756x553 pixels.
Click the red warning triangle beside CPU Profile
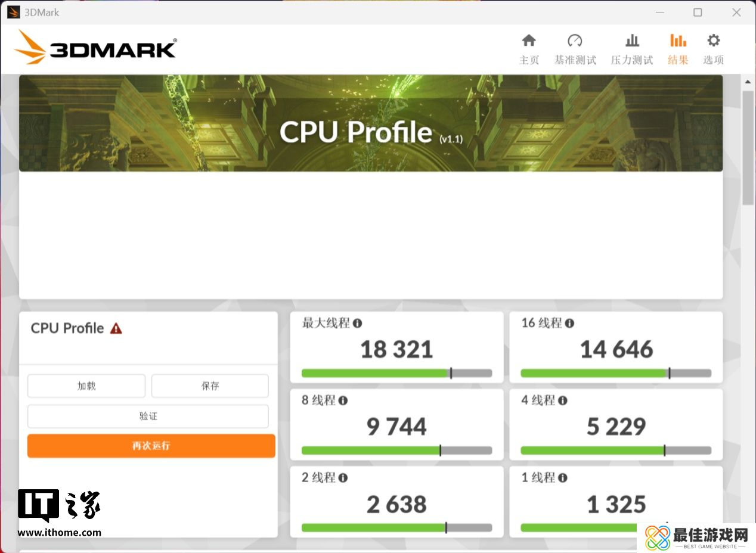click(x=116, y=328)
